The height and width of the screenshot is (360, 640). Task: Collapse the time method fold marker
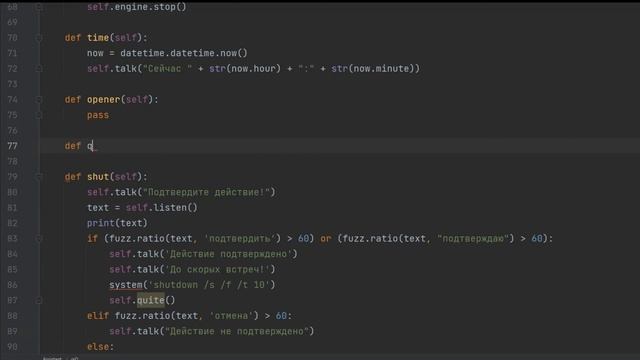tap(38, 38)
